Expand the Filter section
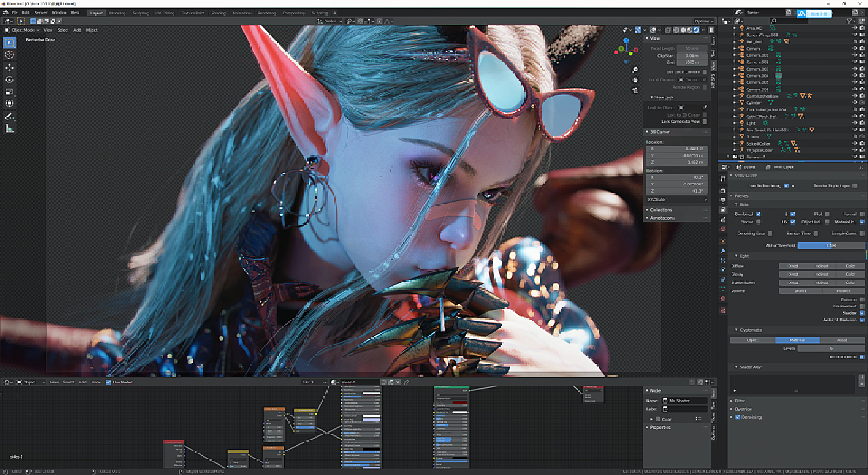 tap(739, 400)
